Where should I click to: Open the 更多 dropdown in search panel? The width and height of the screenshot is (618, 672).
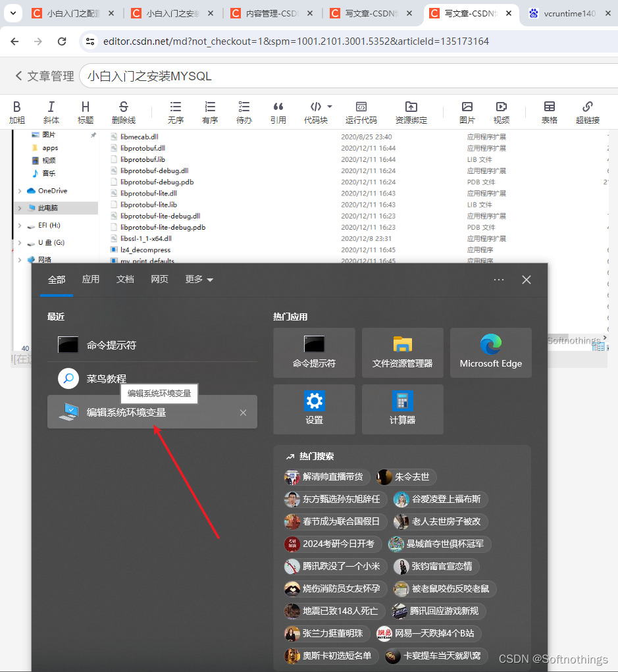pos(199,280)
